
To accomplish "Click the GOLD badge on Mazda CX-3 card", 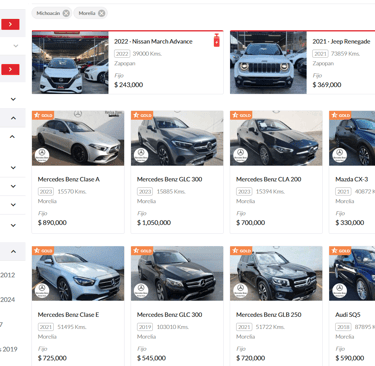I will 340,115.
